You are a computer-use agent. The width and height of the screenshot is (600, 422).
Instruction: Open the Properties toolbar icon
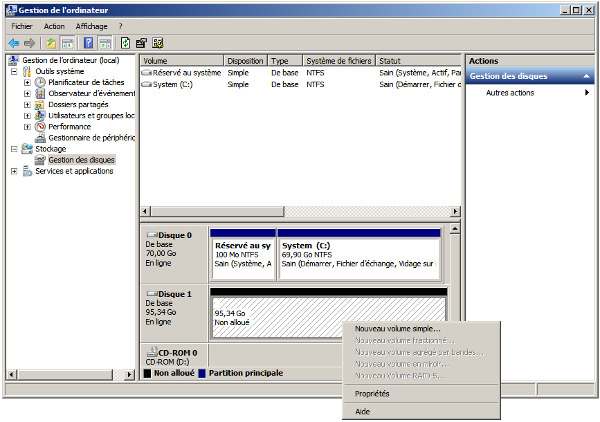pyautogui.click(x=141, y=43)
